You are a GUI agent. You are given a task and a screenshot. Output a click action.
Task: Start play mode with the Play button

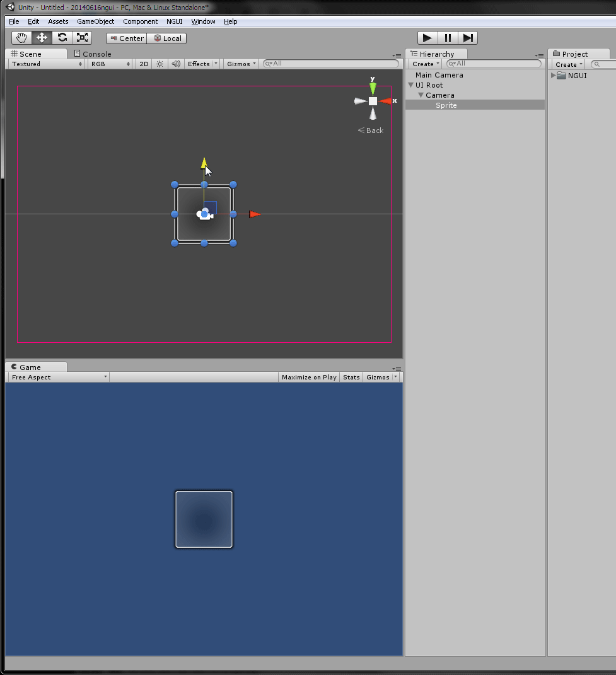tap(427, 38)
